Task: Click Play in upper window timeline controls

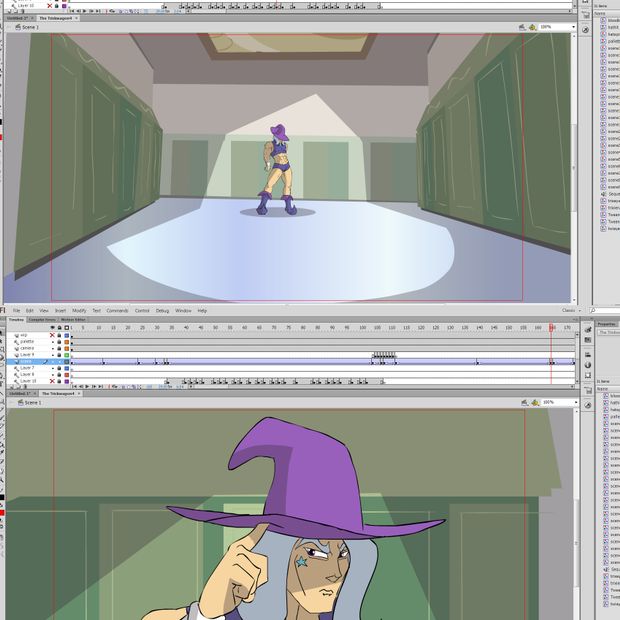Action: (84, 11)
